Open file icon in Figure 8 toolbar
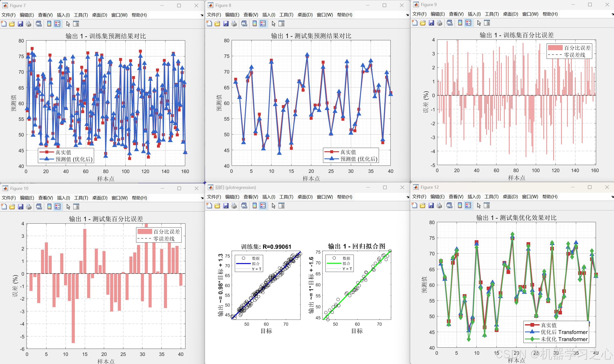The image size is (614, 364). point(217,23)
